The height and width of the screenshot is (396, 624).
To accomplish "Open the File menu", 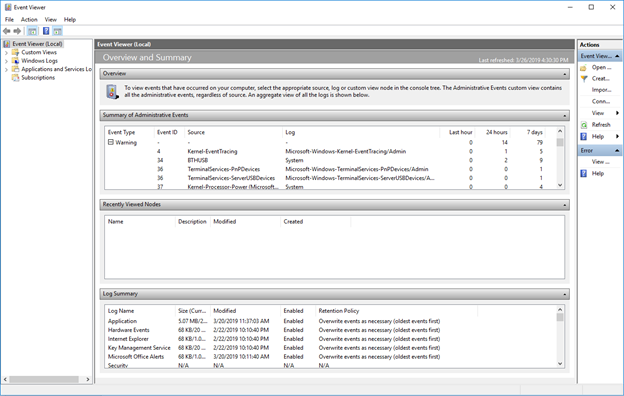I will pos(9,20).
